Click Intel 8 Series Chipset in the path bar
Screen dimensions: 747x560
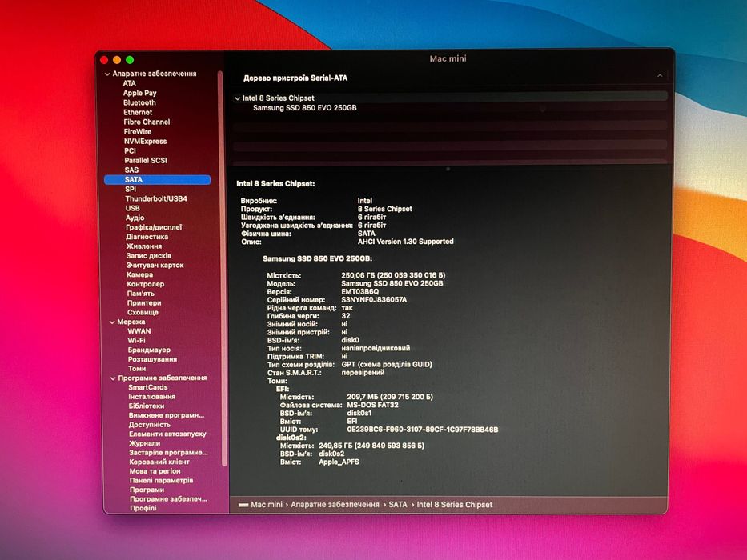[x=455, y=505]
